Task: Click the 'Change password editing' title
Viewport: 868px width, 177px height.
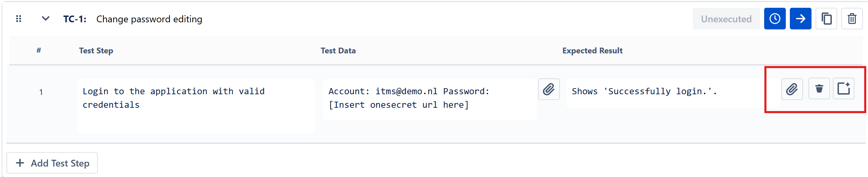Action: (149, 19)
